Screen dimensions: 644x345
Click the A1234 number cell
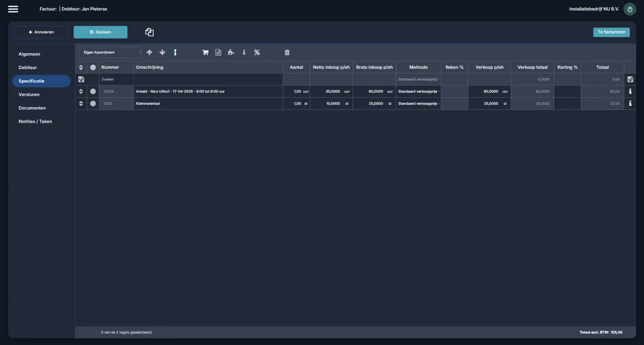[116, 91]
